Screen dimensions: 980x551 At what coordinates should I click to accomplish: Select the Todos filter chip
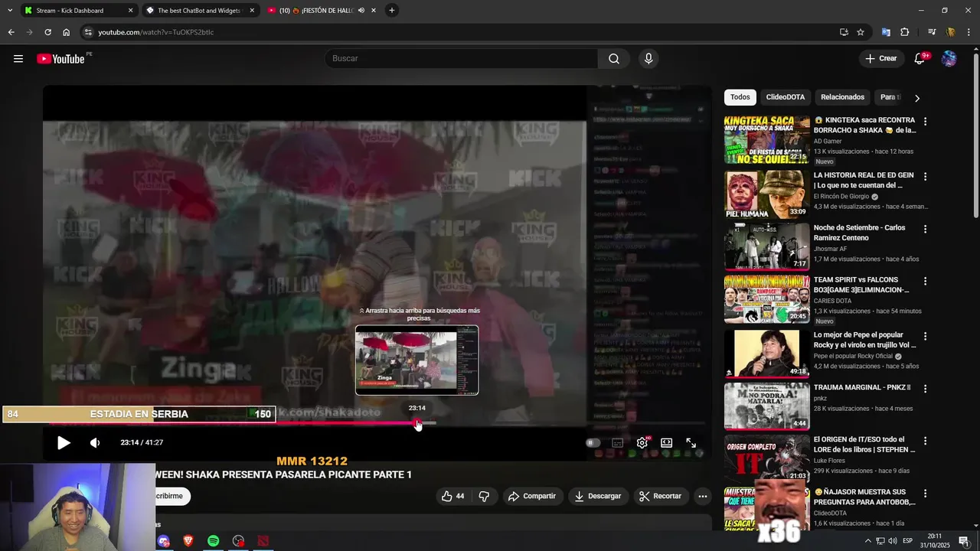(x=740, y=97)
